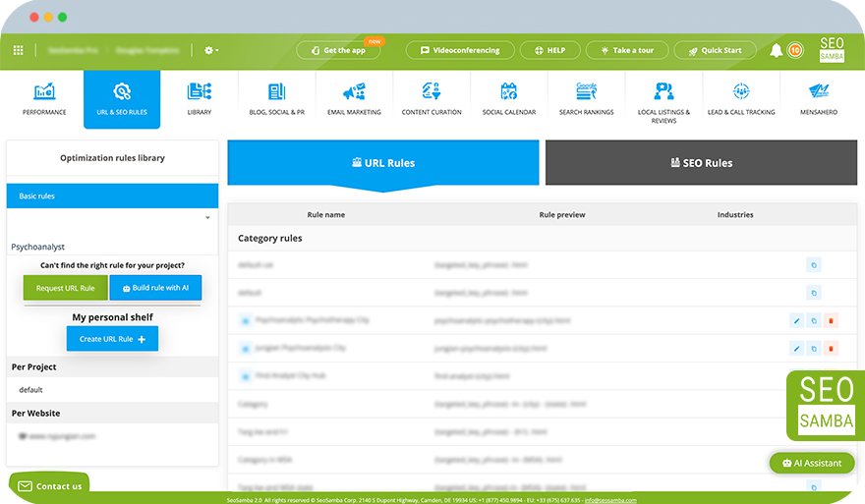Click the orange notification count badge
This screenshot has height=504, width=865.
795,50
